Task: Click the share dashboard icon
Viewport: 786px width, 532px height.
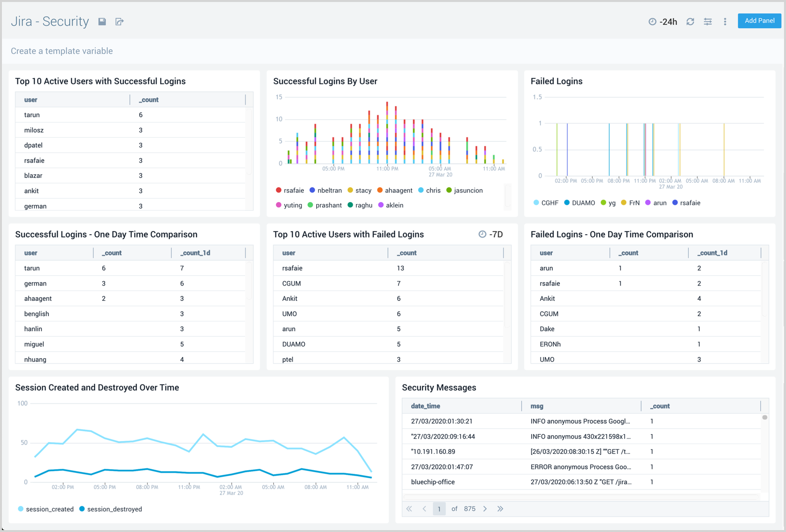Action: 120,22
